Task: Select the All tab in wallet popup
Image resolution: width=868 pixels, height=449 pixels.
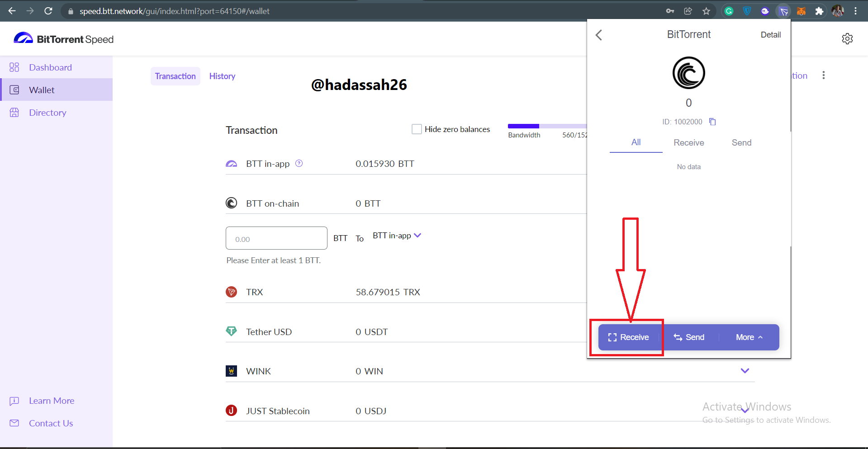Action: [636, 142]
